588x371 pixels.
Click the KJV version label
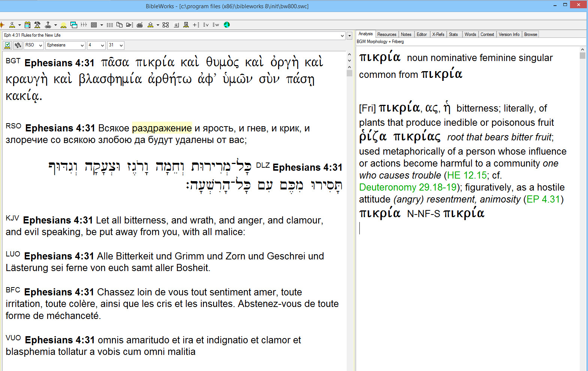[x=12, y=218]
